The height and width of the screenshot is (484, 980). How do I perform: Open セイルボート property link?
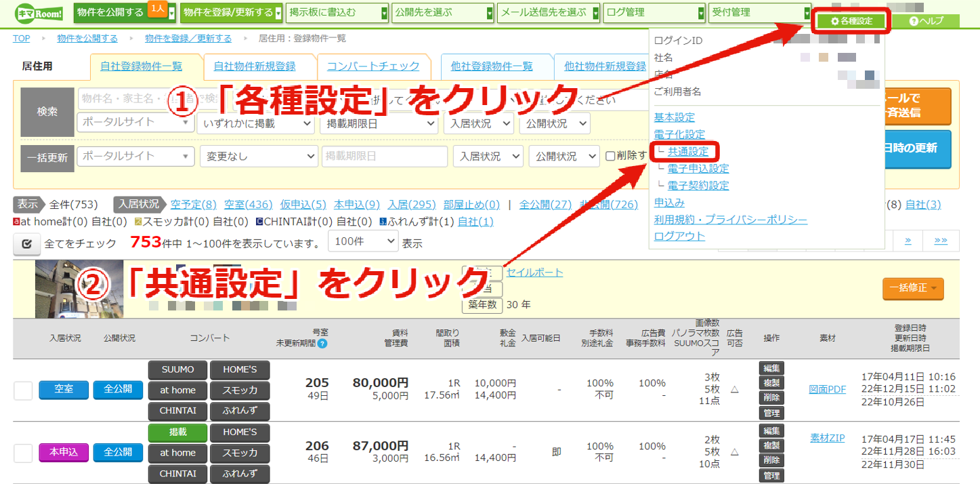coord(535,273)
